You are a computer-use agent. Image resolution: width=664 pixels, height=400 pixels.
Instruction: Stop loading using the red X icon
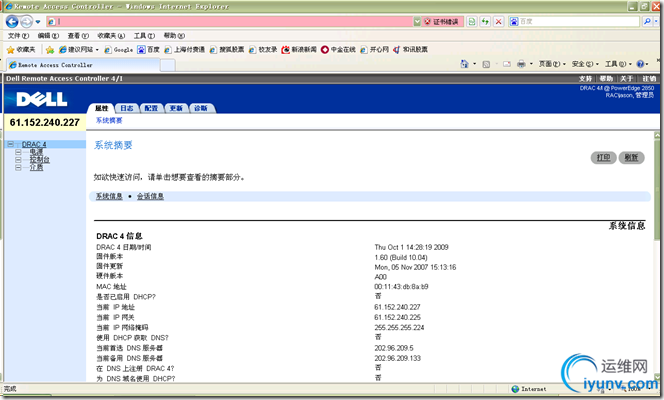(x=499, y=21)
